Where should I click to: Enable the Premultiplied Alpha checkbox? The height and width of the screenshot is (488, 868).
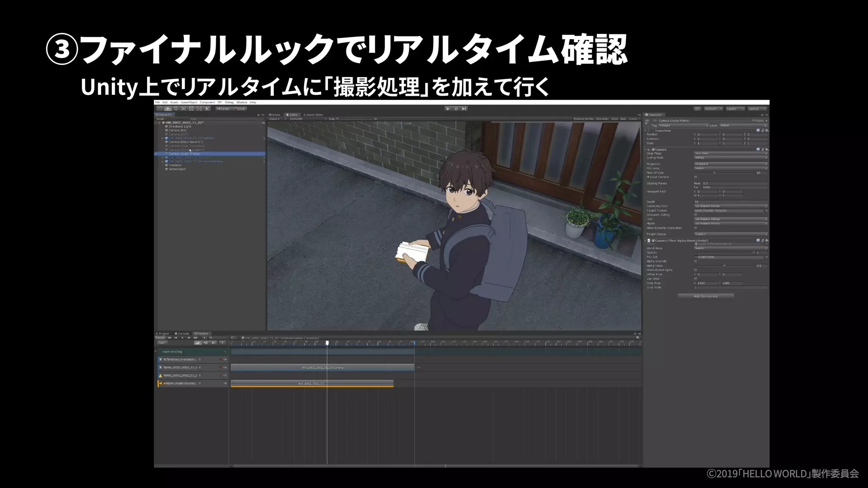click(x=696, y=270)
